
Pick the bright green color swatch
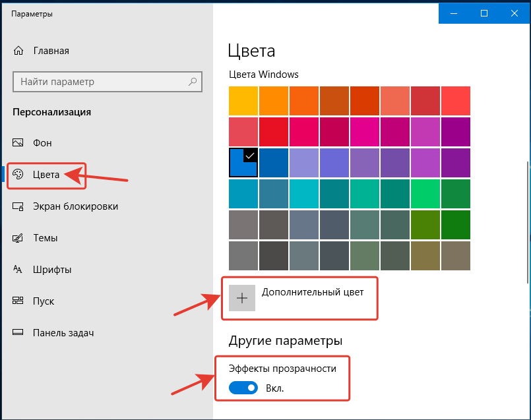425,194
